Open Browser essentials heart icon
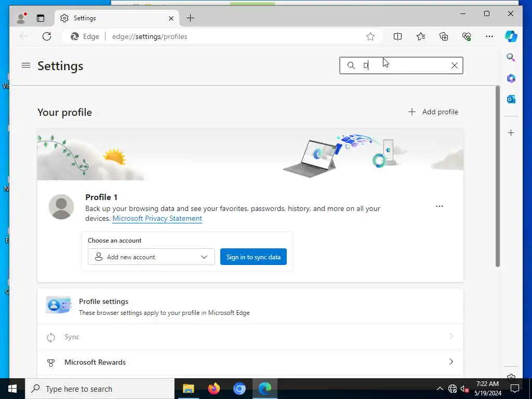The image size is (532, 399). 467,36
